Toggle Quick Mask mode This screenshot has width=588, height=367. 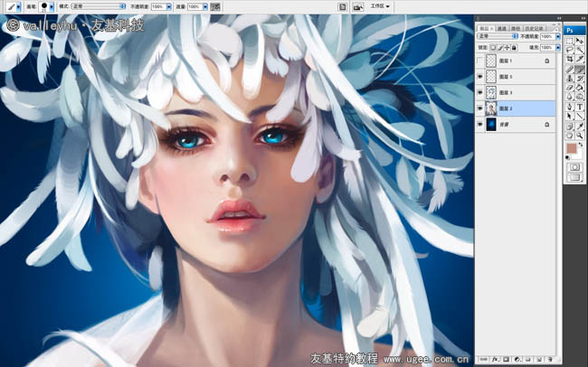click(575, 167)
